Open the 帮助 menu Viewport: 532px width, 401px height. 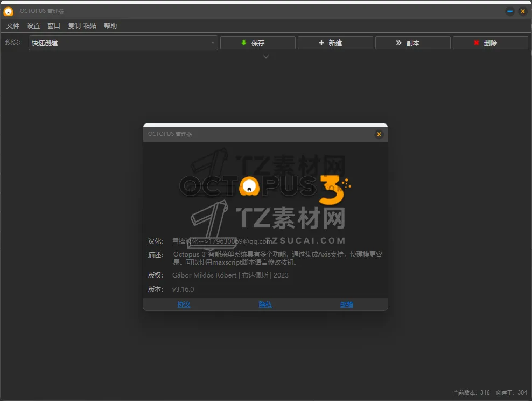click(x=110, y=25)
